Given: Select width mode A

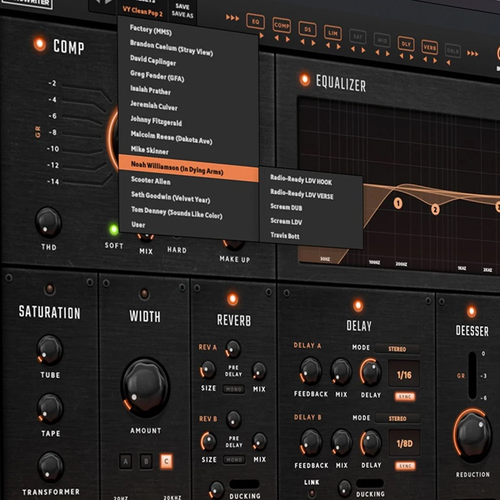Looking at the screenshot, I should 126,461.
